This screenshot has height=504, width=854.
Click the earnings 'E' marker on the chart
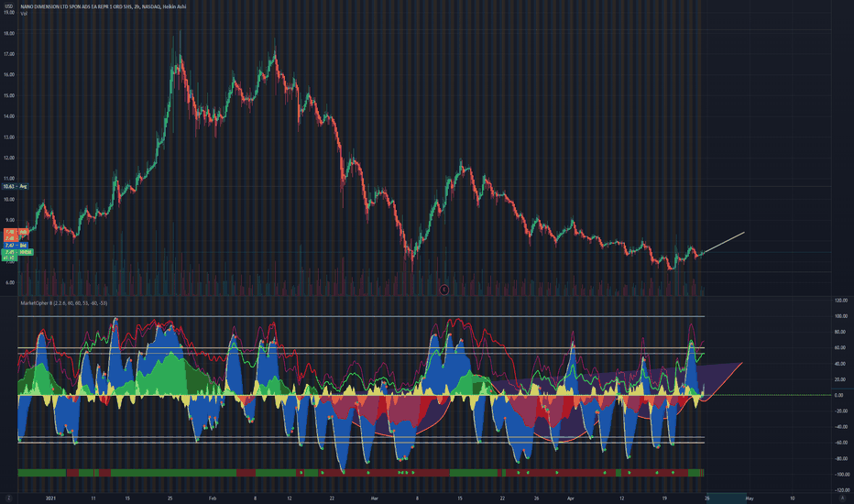pyautogui.click(x=443, y=290)
